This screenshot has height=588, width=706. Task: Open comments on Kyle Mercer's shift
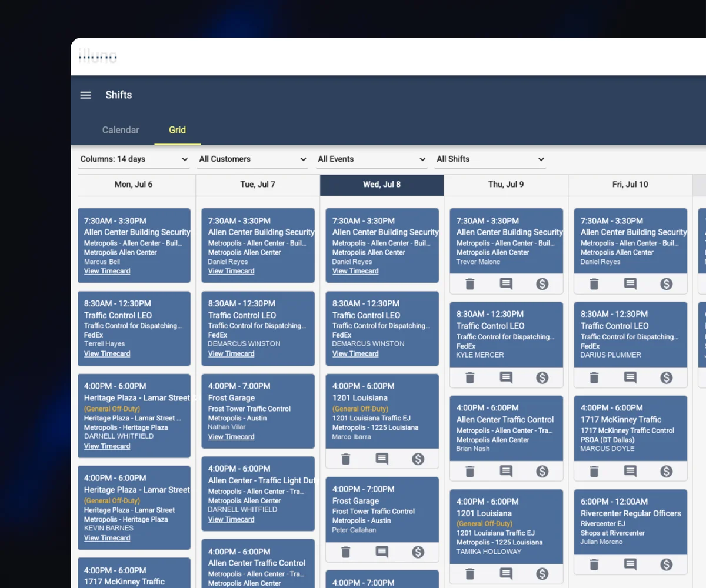[506, 377]
